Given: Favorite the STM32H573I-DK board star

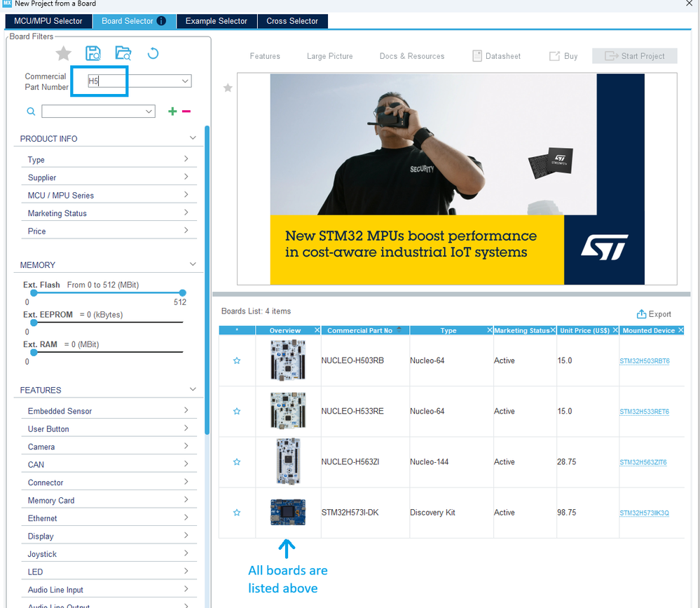Looking at the screenshot, I should [237, 513].
